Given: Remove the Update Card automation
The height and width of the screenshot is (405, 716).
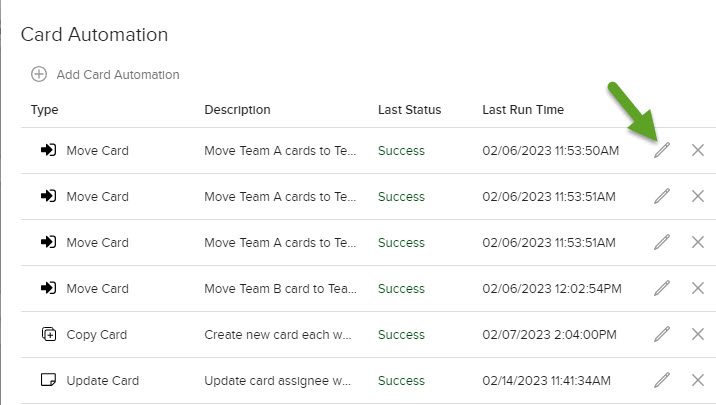Looking at the screenshot, I should click(698, 380).
